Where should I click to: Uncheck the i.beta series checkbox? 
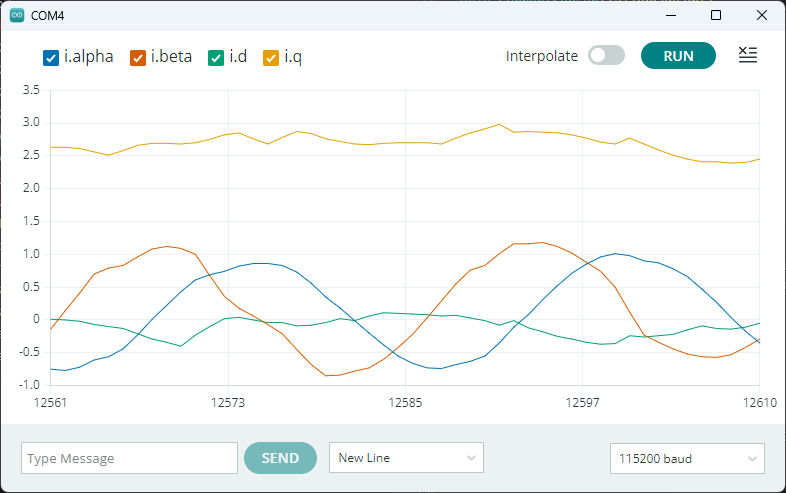click(x=138, y=57)
